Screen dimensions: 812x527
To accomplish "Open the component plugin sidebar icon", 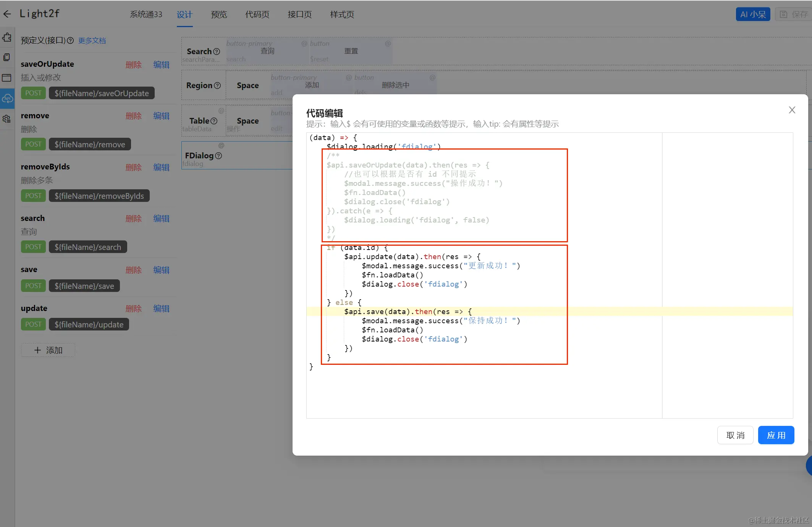I will [7, 37].
